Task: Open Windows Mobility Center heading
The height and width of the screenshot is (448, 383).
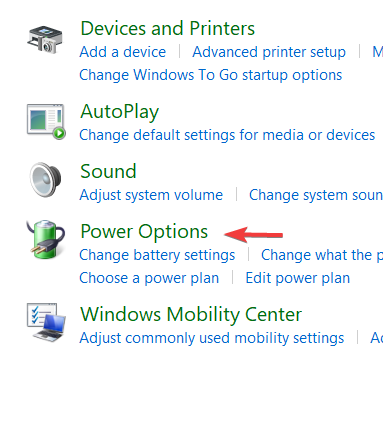Action: click(x=191, y=314)
